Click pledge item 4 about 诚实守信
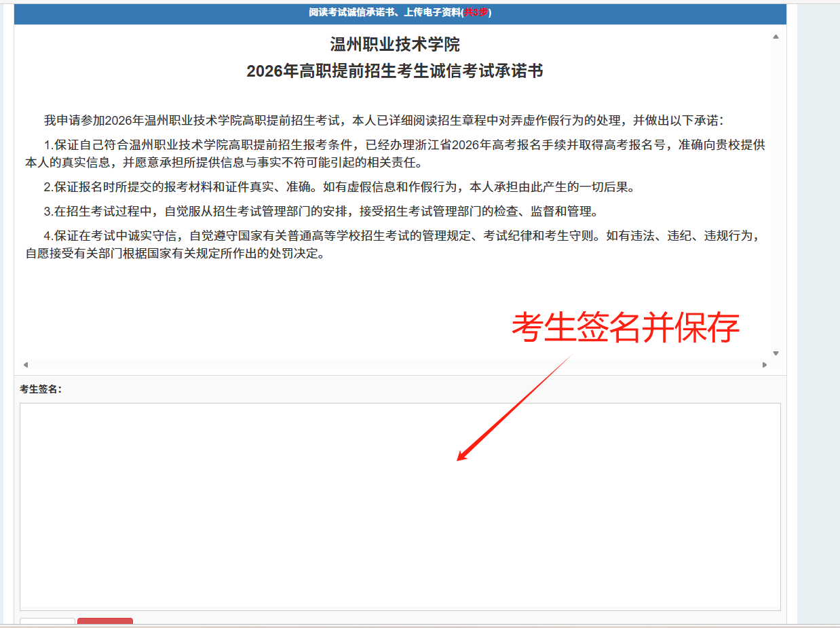 [x=395, y=245]
